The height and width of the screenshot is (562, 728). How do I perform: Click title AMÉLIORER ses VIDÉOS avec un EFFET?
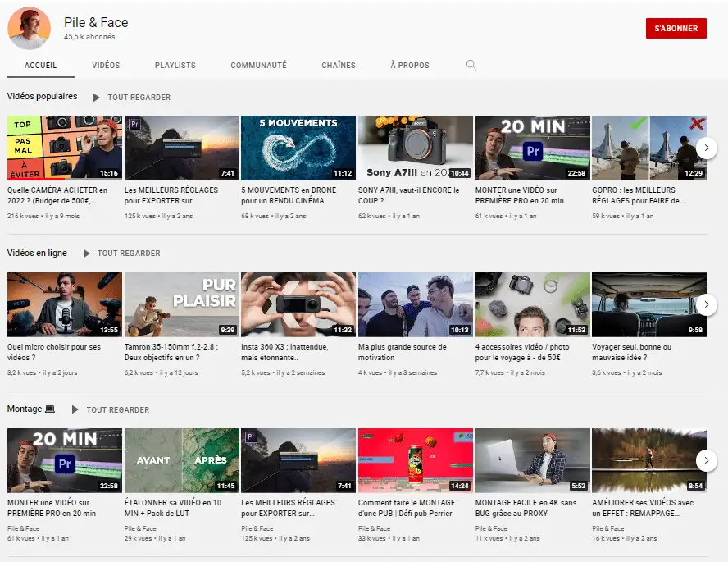click(643, 508)
